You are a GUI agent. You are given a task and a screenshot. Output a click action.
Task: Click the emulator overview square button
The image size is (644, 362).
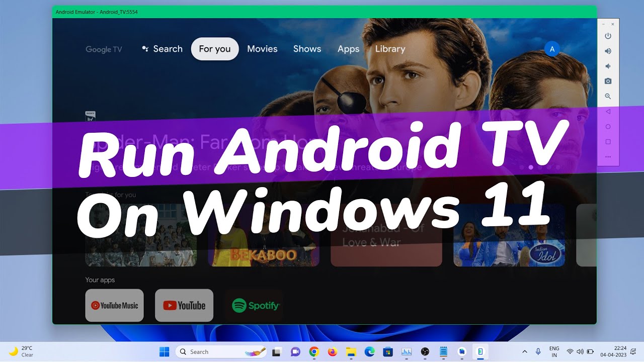pyautogui.click(x=608, y=142)
